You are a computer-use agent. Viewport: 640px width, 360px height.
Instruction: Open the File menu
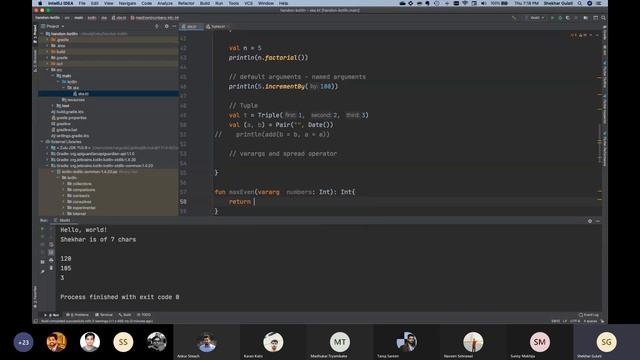pos(82,3)
